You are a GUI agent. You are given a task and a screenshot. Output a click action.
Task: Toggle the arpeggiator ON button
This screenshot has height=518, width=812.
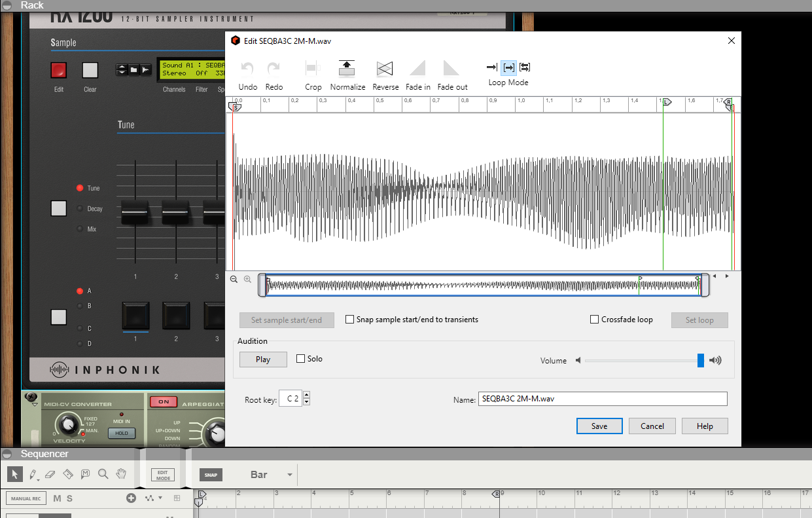(163, 401)
